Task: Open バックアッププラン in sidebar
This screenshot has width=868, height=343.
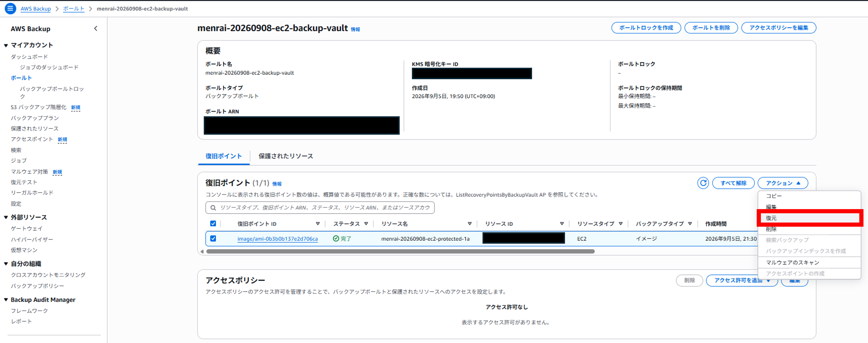Action: [x=35, y=118]
